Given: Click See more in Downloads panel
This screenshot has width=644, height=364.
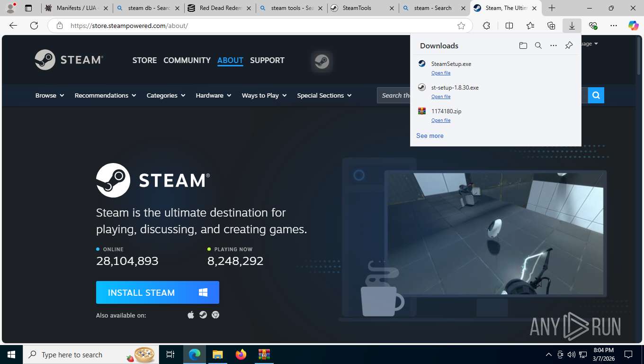Looking at the screenshot, I should point(430,136).
